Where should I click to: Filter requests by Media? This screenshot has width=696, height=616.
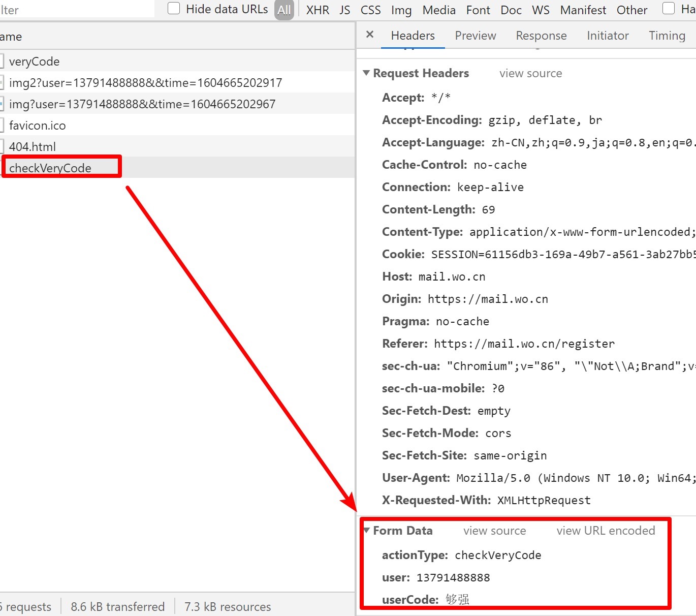coord(439,10)
